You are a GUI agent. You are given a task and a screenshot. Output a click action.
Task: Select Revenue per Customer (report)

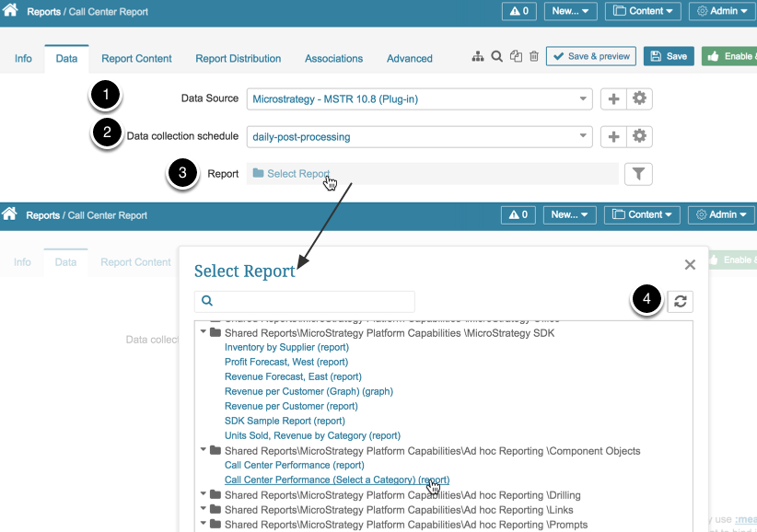tap(291, 406)
